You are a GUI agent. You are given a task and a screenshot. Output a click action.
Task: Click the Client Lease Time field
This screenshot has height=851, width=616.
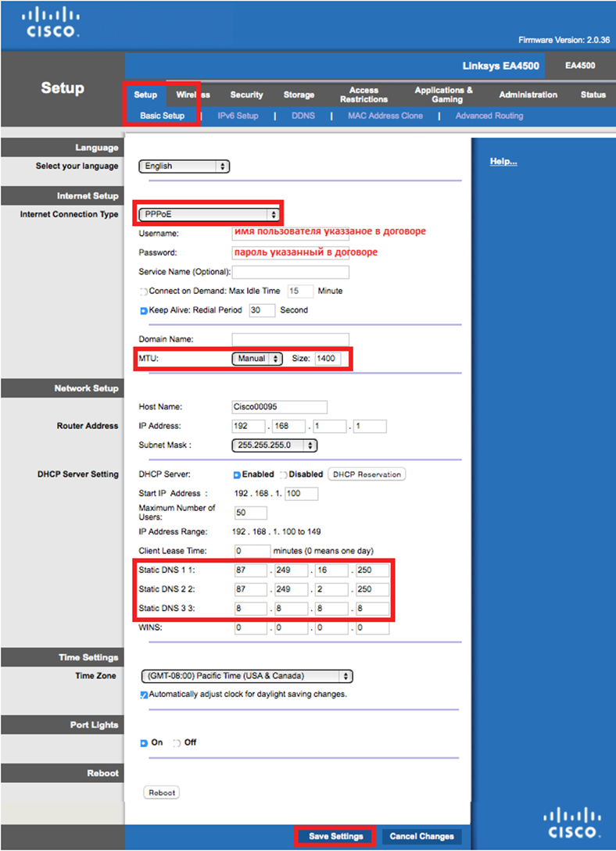tap(252, 551)
